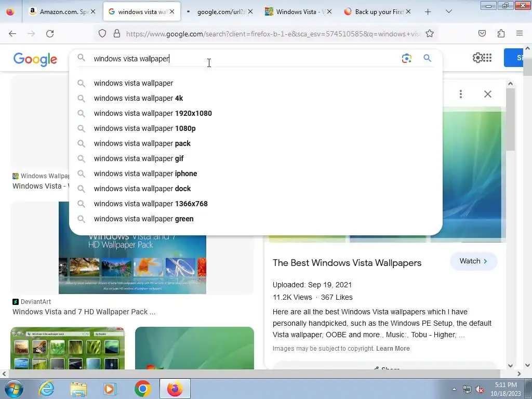Screen dimensions: 532x399
Task: Choose suggestion 'windows vista wallpaper gif'
Action: tap(256, 158)
